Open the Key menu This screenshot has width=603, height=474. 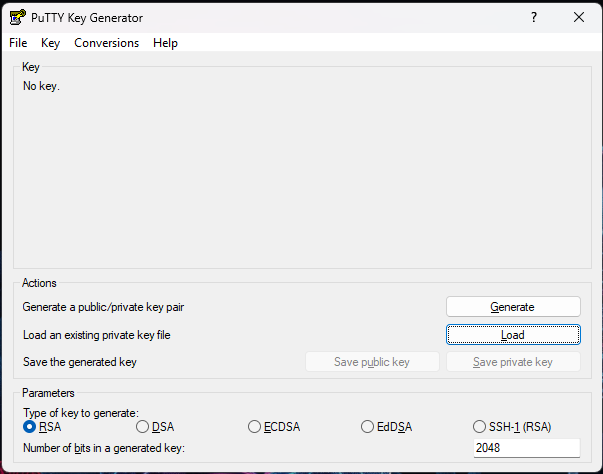pyautogui.click(x=50, y=43)
